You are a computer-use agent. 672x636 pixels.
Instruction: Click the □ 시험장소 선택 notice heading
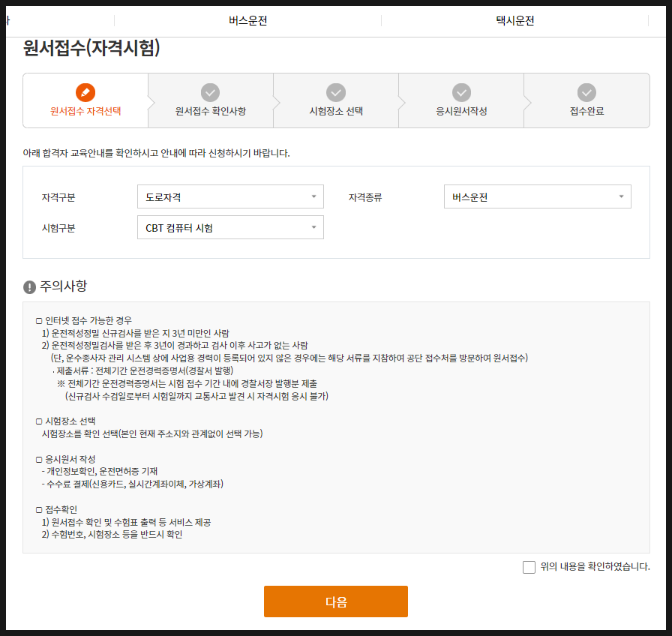[x=65, y=421]
